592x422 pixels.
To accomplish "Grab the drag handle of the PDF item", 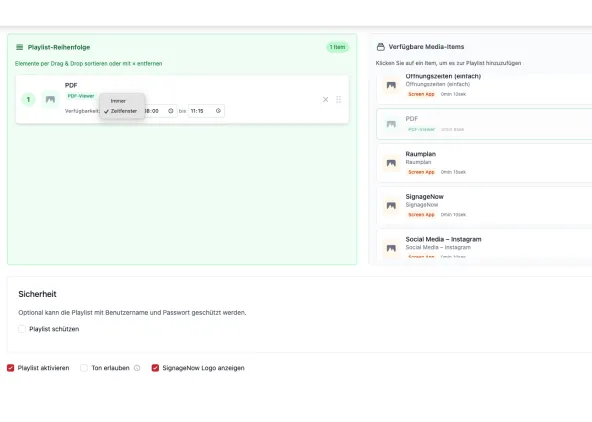I will point(338,100).
